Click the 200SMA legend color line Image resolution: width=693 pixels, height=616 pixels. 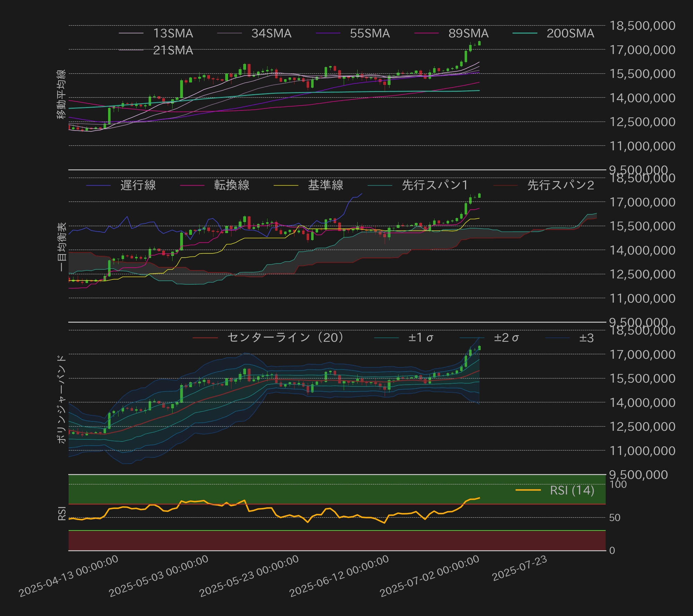click(525, 33)
